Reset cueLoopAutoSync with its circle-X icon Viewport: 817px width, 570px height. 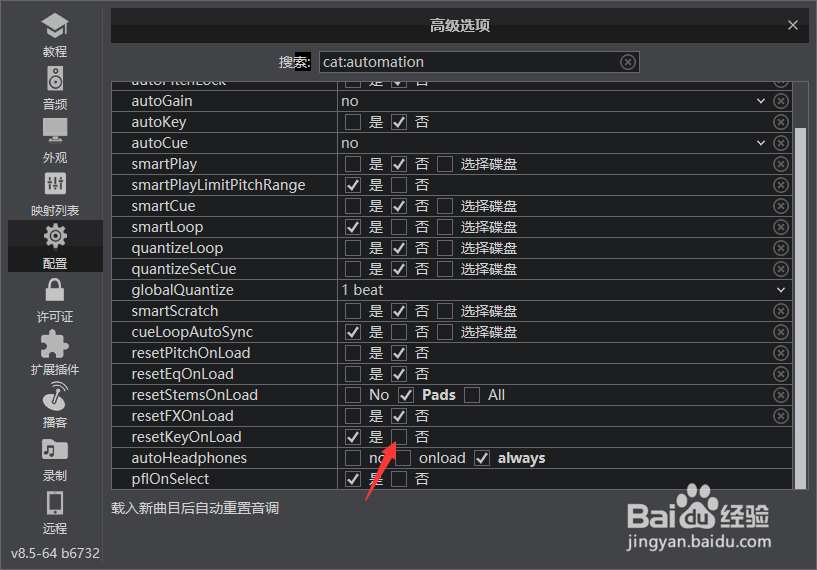tap(781, 332)
